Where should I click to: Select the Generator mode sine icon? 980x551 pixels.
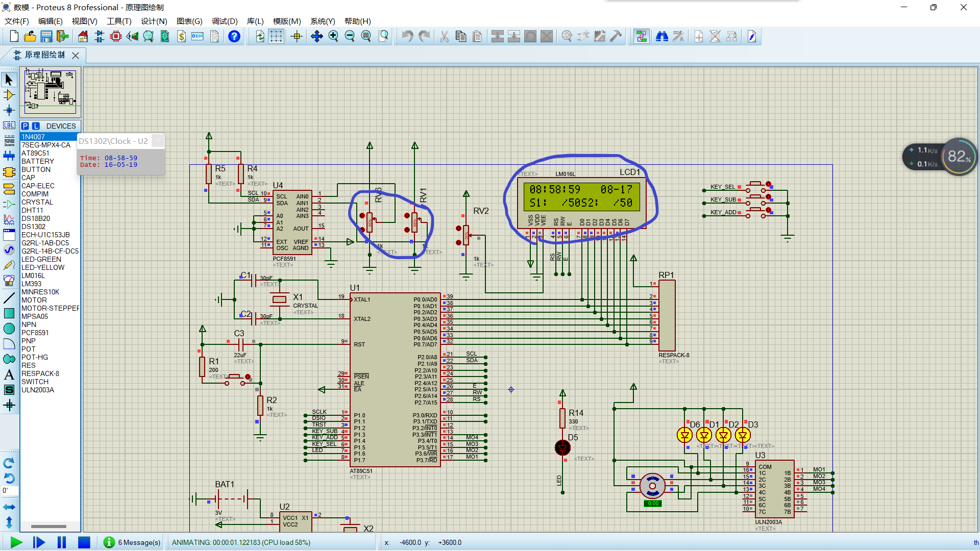(9, 249)
